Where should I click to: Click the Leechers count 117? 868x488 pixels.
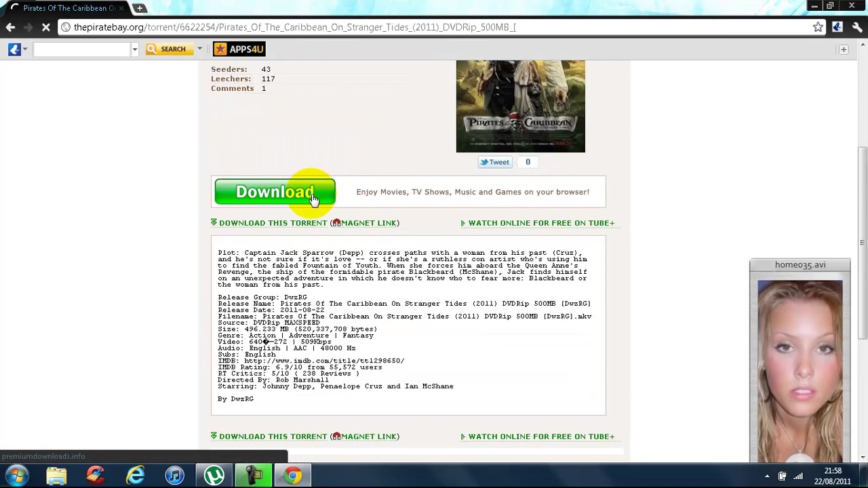[x=268, y=79]
